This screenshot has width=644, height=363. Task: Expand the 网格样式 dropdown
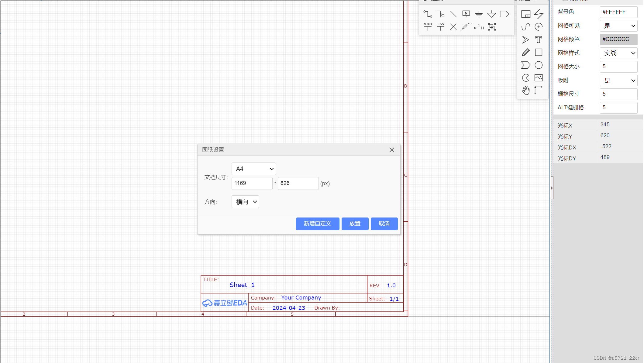619,53
